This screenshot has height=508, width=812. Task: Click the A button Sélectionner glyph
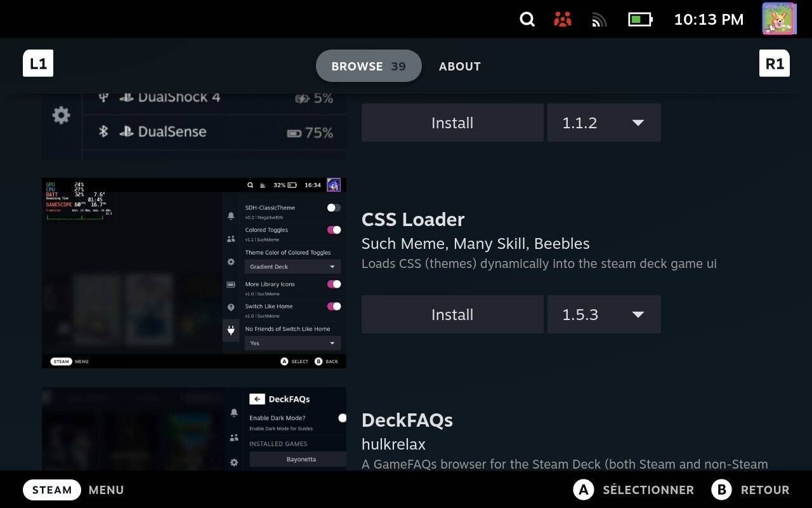[583, 490]
